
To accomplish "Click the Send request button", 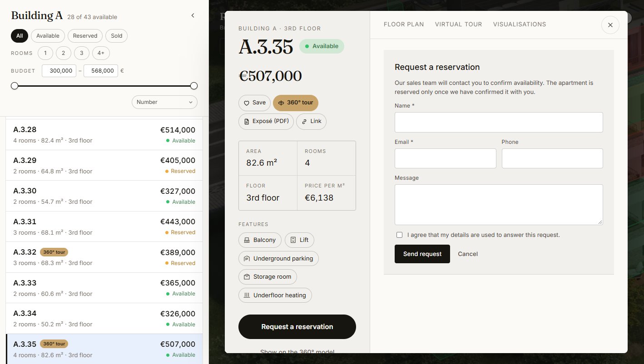I will [x=422, y=254].
